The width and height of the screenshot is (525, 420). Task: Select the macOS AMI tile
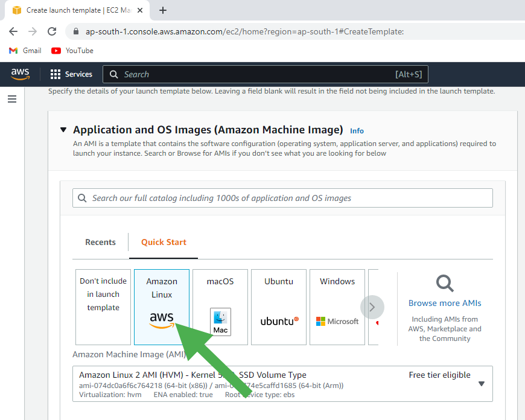pyautogui.click(x=220, y=307)
